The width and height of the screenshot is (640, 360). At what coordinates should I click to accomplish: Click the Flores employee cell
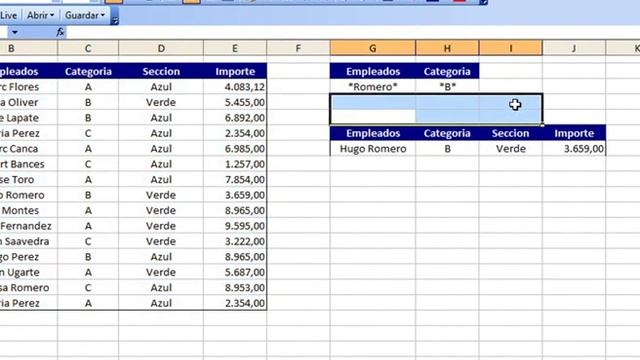click(29, 87)
